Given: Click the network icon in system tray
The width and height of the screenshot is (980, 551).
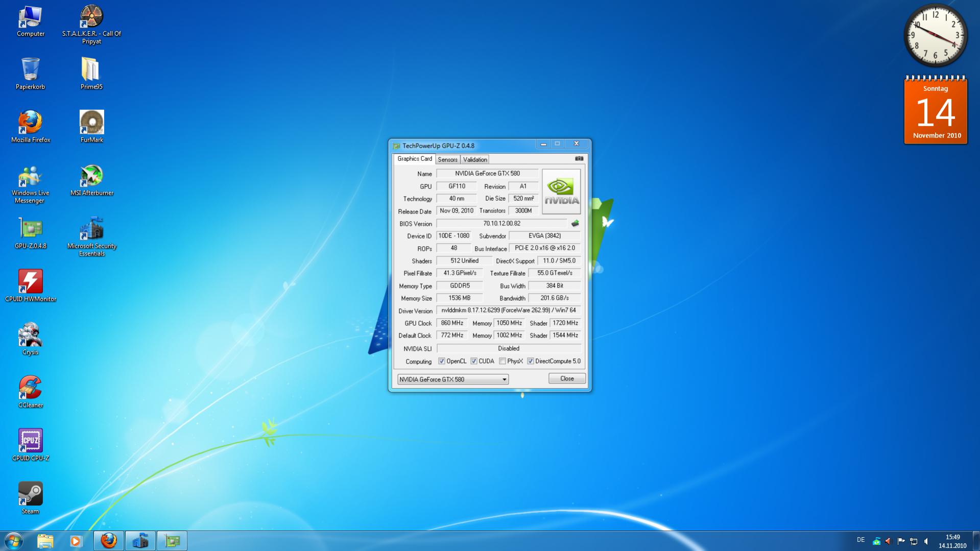Looking at the screenshot, I should click(914, 541).
